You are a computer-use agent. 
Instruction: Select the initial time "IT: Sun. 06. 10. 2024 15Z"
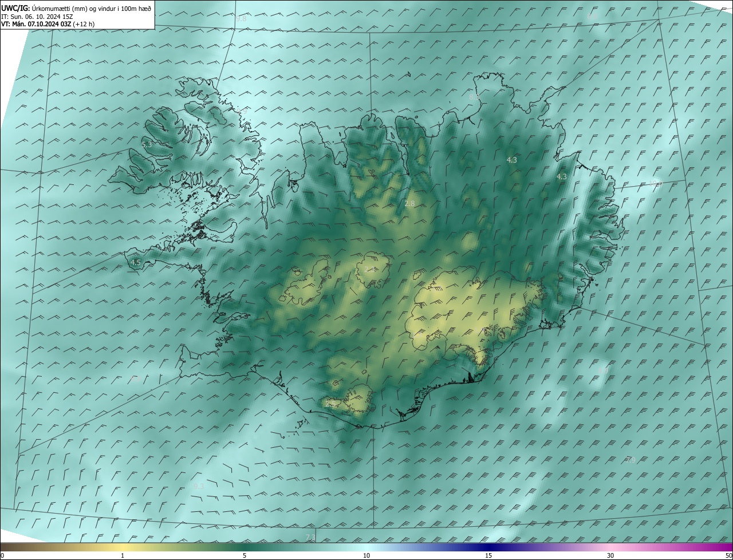tap(38, 17)
